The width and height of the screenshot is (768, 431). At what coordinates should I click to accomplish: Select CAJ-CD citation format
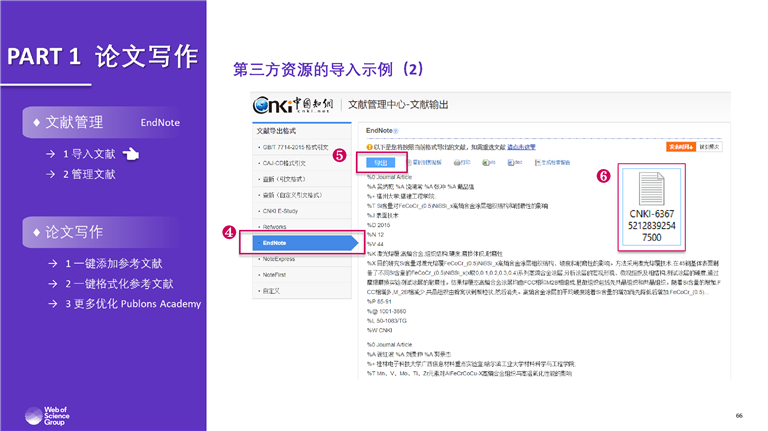(284, 163)
